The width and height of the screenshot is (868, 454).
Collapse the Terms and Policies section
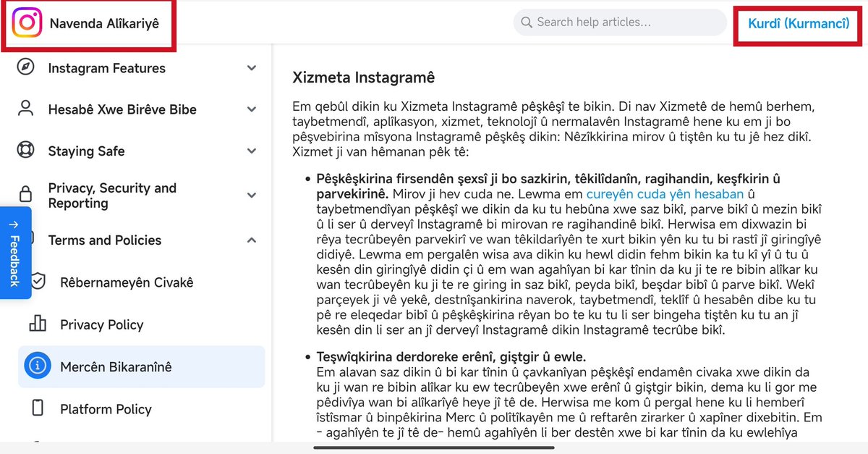pos(252,240)
